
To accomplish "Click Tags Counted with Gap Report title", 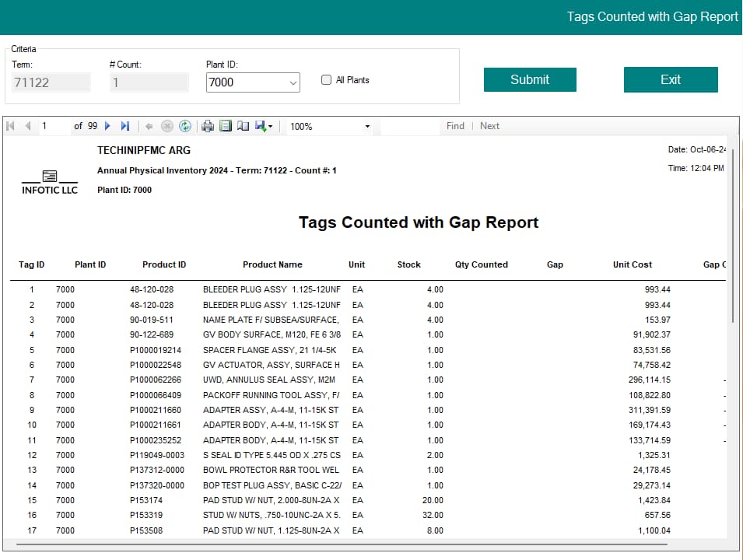I will (x=419, y=222).
